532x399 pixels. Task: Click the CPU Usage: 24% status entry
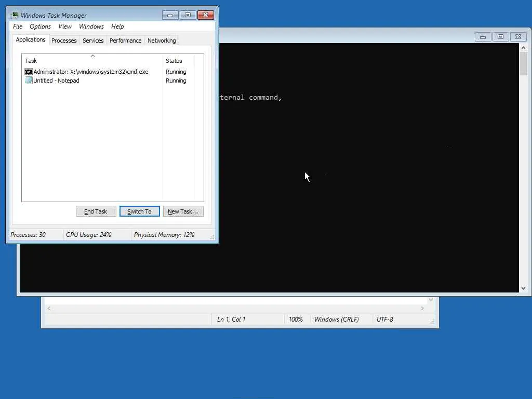88,235
